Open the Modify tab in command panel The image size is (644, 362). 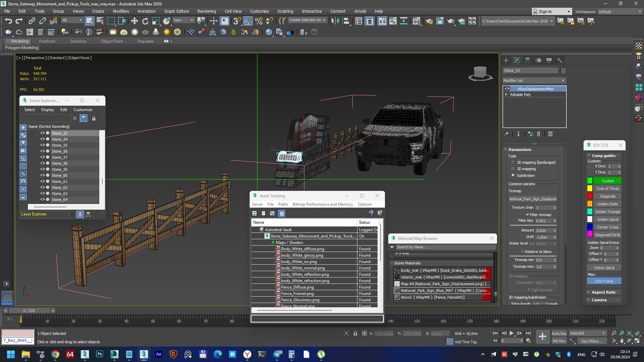click(517, 60)
